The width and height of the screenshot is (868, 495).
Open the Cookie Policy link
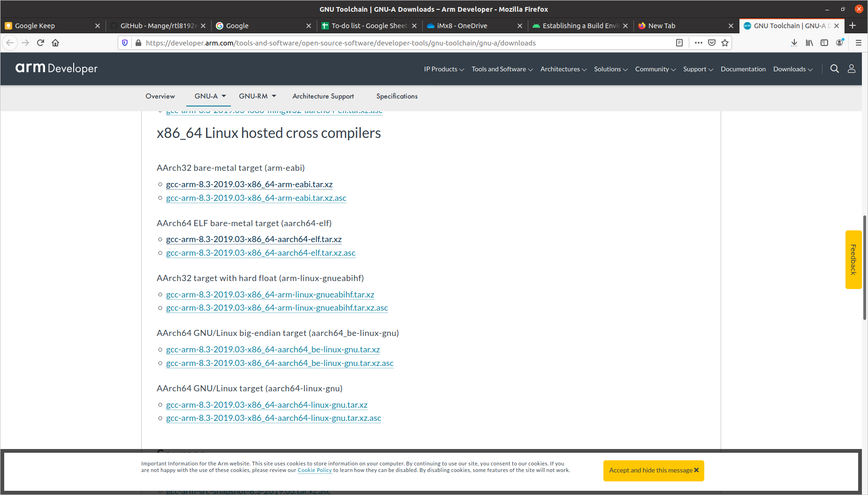pyautogui.click(x=314, y=470)
